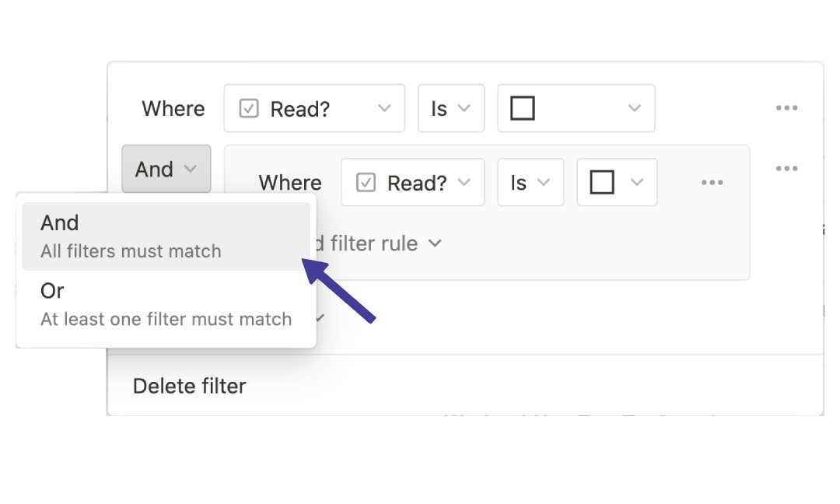Check the empty checkbox value in the first rule
Viewport: 840px width, 504px height.
pyautogui.click(x=521, y=108)
